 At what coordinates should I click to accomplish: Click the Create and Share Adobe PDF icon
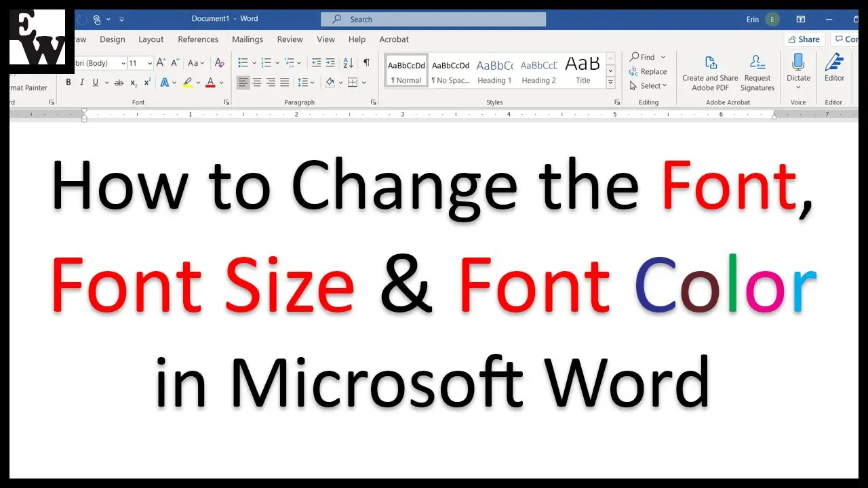[711, 63]
